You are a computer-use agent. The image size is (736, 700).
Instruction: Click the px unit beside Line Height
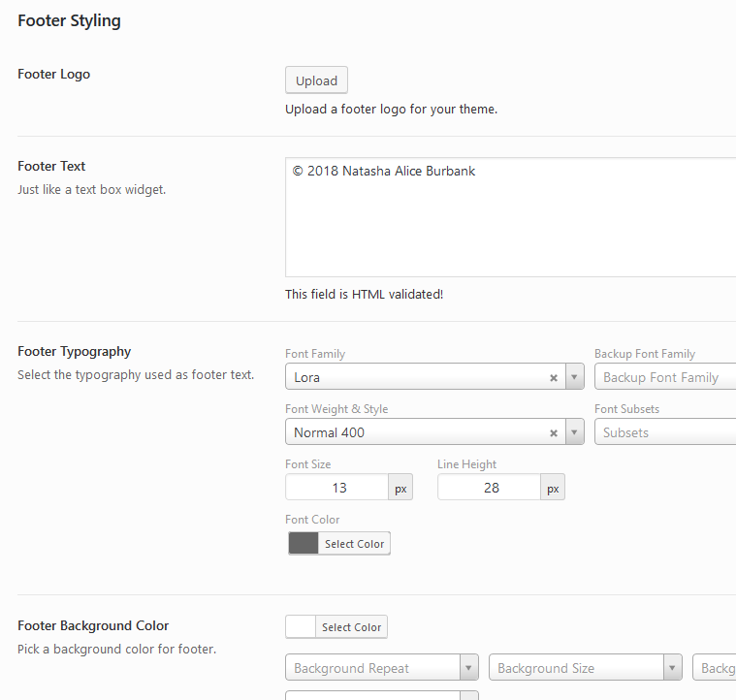click(553, 489)
